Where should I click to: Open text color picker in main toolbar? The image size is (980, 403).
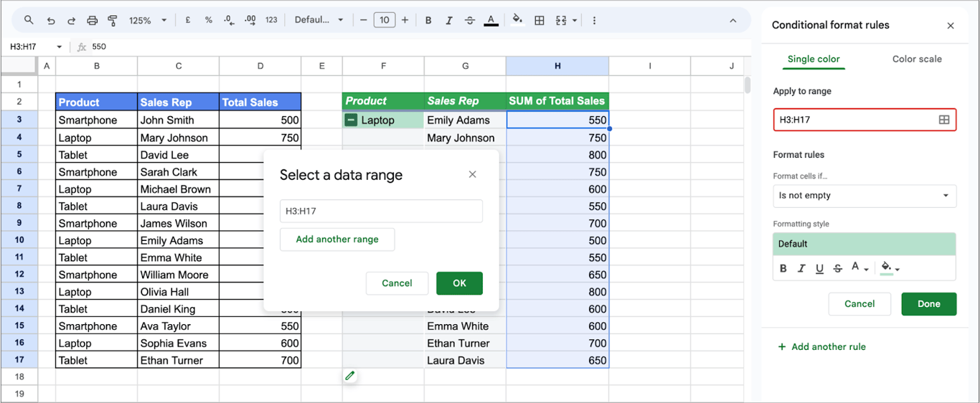click(491, 20)
